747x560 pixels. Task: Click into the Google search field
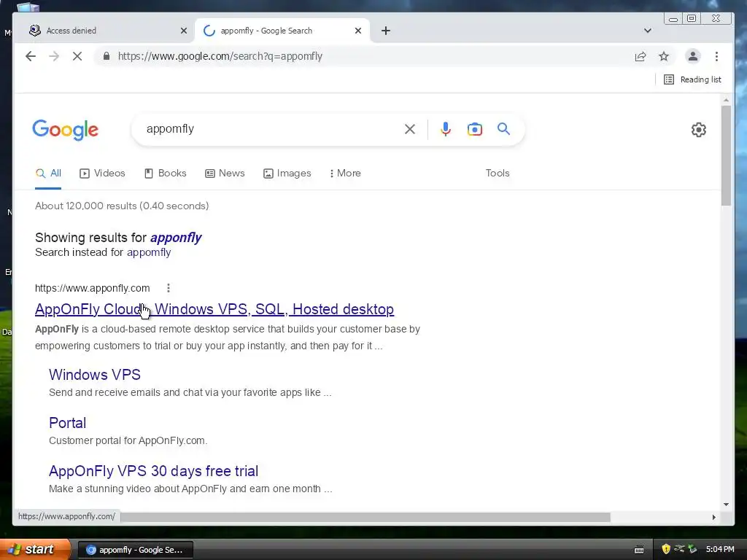coord(271,129)
